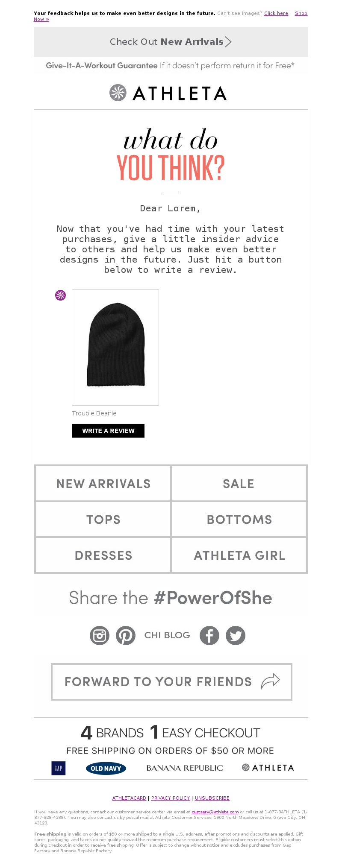Screen dimensions: 342x868
Task: Go to ATHLETA GIRL section
Action: pos(239,555)
